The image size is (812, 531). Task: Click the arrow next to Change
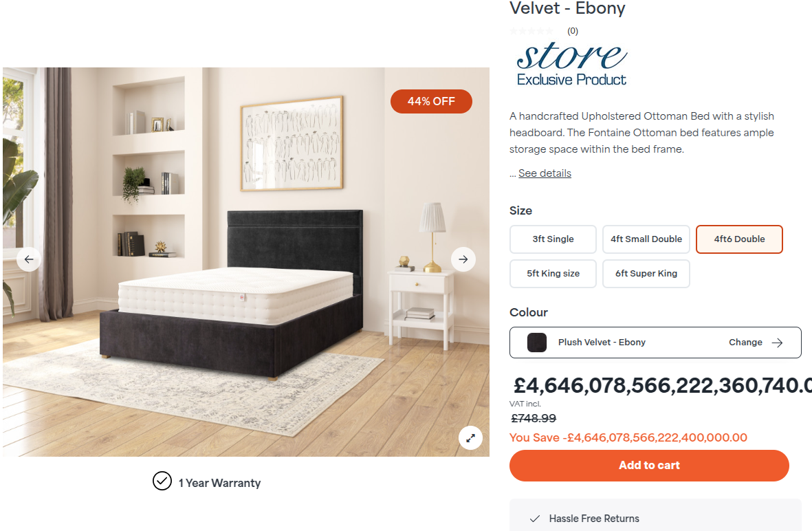pyautogui.click(x=777, y=343)
